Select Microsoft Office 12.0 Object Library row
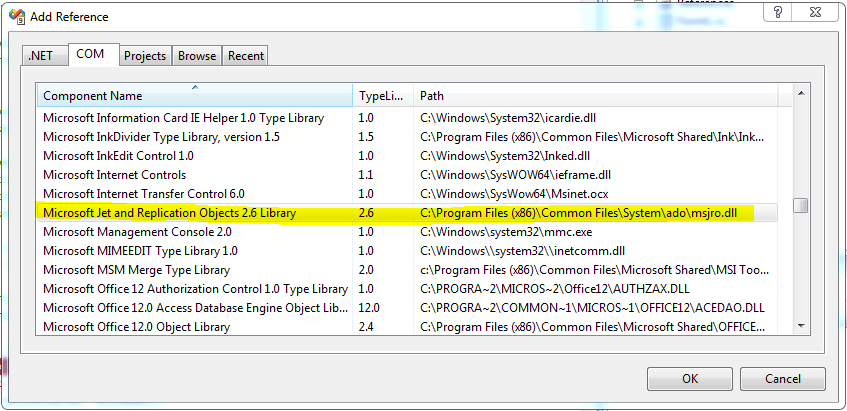Image resolution: width=847 pixels, height=411 pixels. click(407, 327)
